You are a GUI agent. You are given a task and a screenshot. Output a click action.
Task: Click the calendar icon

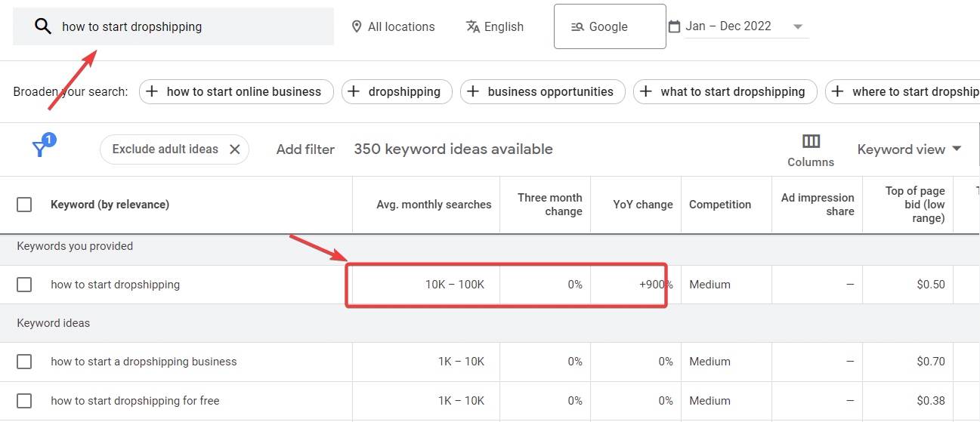pyautogui.click(x=675, y=26)
